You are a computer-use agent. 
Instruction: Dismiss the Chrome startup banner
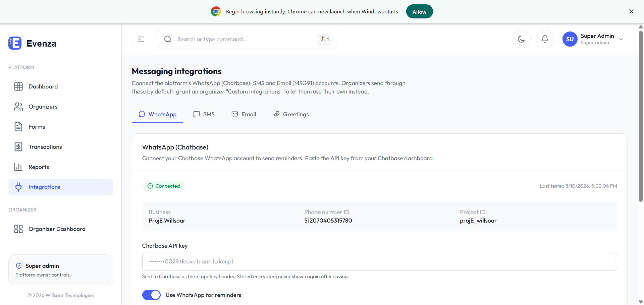coord(631,11)
